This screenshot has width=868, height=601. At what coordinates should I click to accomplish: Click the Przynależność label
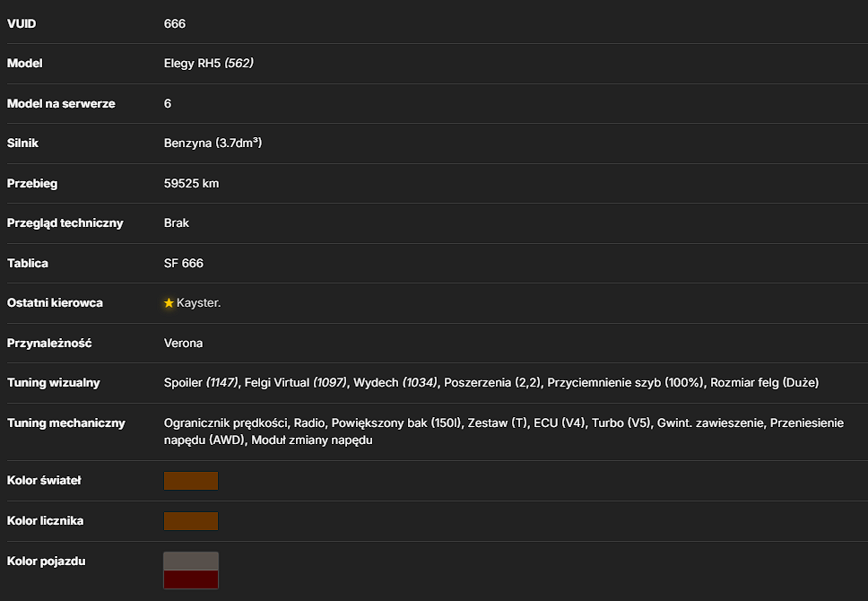(49, 344)
